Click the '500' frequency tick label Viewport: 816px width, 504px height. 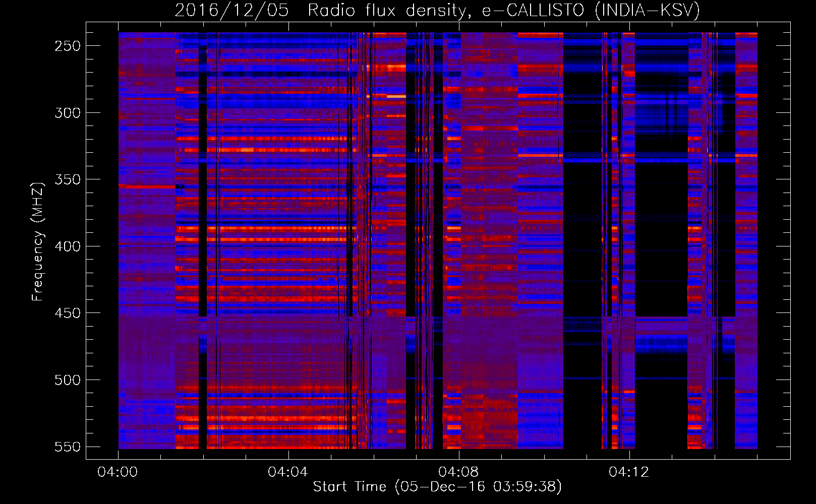click(68, 380)
